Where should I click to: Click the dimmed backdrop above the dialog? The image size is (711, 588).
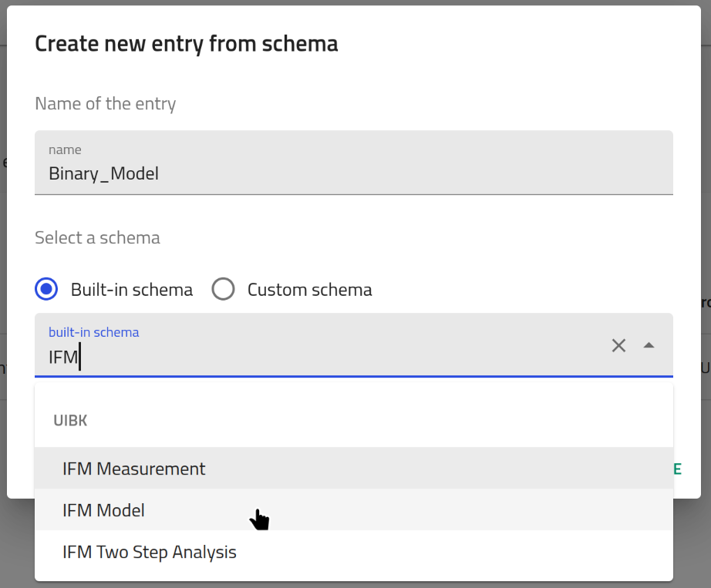355,2
